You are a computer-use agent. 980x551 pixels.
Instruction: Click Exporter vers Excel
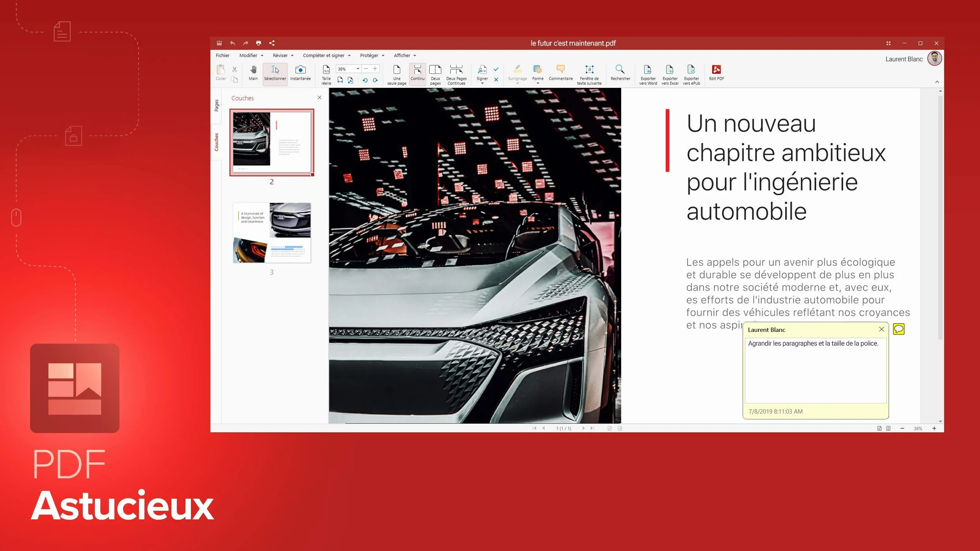(x=670, y=75)
